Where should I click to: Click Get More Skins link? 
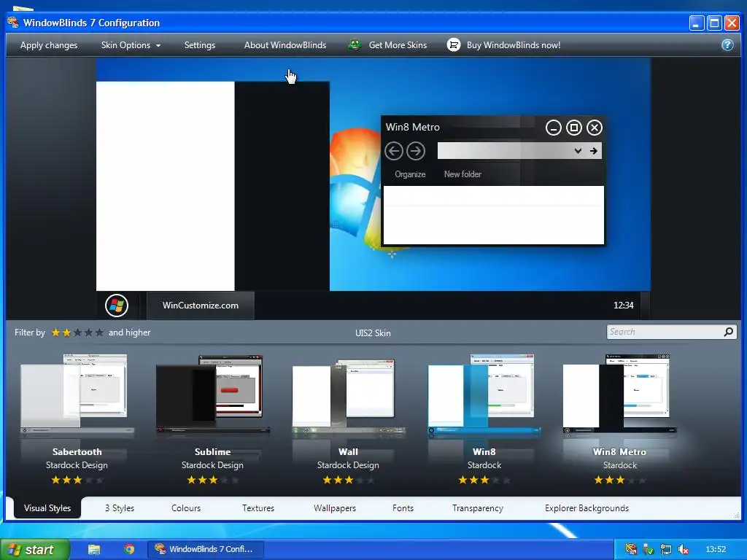398,45
